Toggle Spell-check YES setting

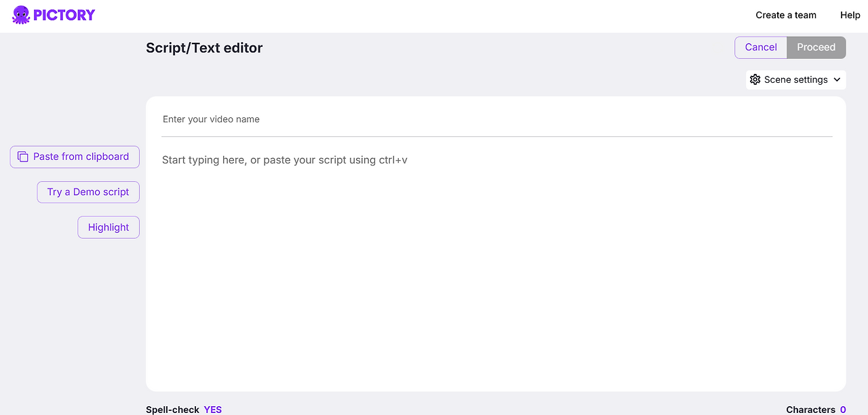(x=213, y=410)
